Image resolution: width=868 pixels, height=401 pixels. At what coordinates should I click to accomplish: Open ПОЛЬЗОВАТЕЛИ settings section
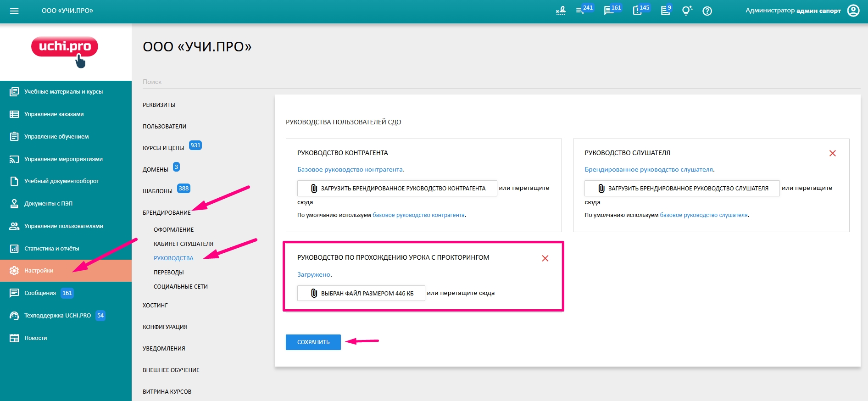pos(164,127)
